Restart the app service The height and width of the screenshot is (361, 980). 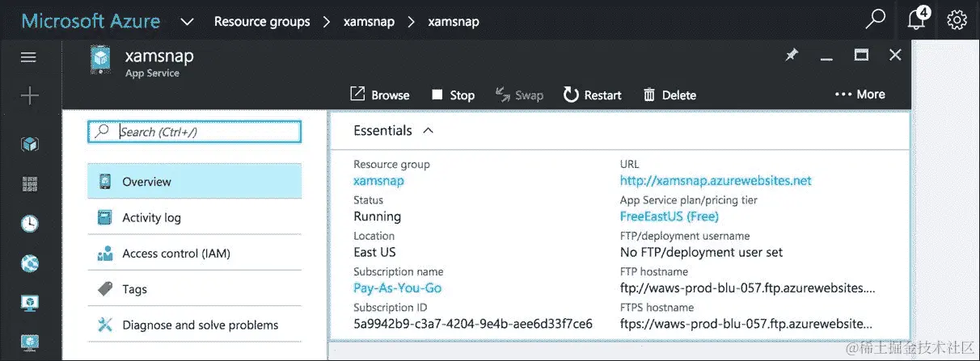593,94
